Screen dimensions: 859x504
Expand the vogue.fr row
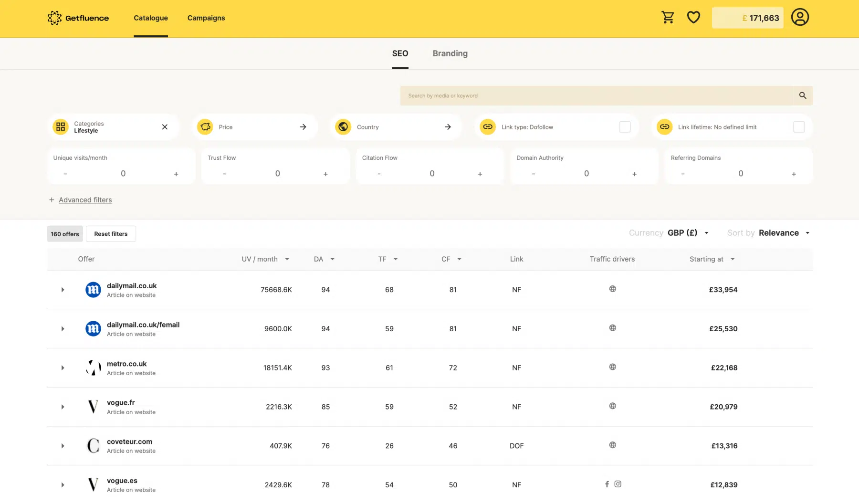click(x=63, y=407)
